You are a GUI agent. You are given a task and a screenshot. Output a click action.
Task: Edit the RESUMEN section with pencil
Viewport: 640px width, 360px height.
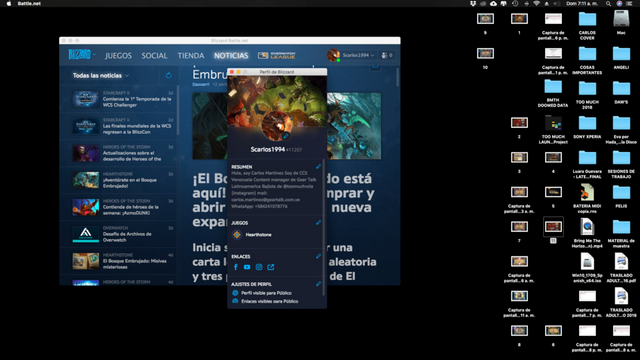(318, 167)
